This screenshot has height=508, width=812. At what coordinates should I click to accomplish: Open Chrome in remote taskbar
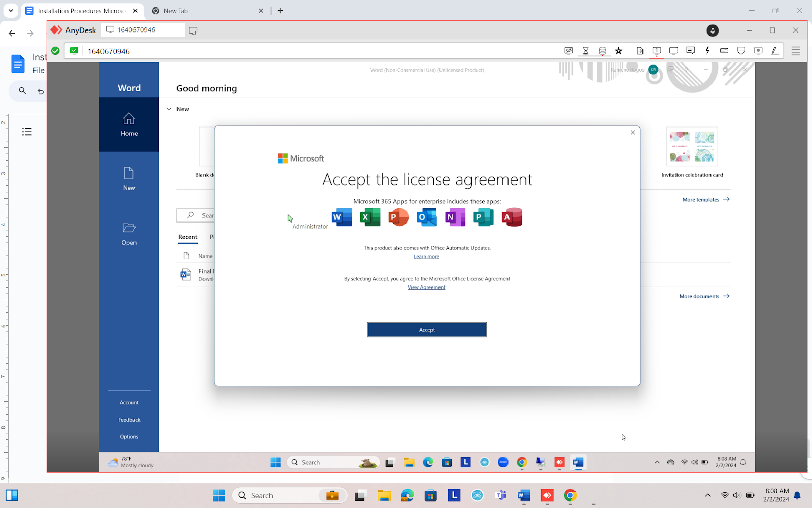pyautogui.click(x=522, y=462)
